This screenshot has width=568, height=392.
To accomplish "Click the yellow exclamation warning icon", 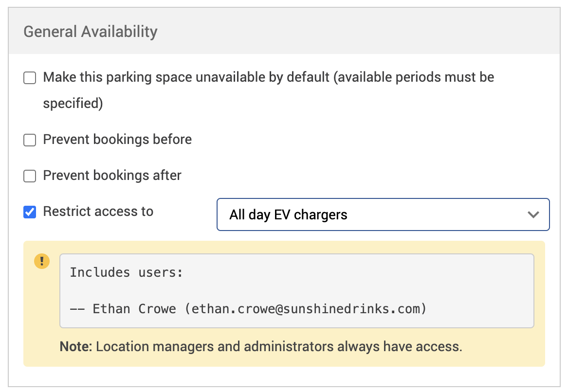I will tap(42, 261).
